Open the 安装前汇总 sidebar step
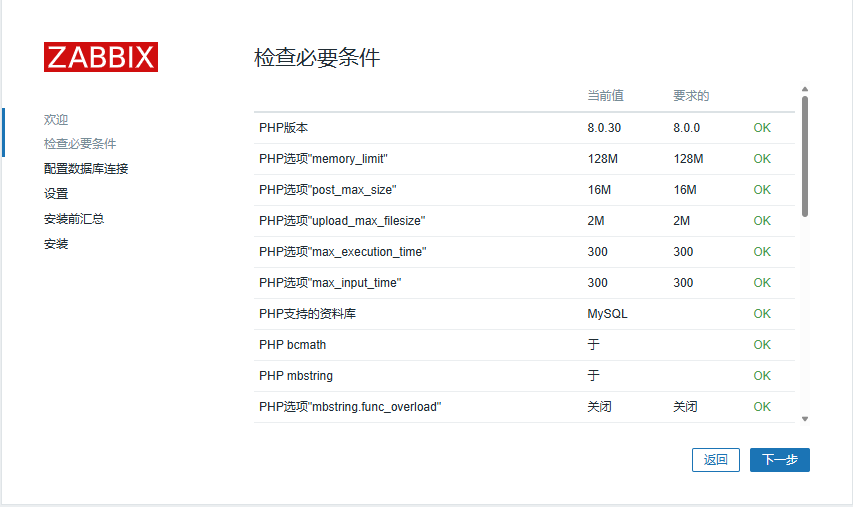 click(x=74, y=219)
